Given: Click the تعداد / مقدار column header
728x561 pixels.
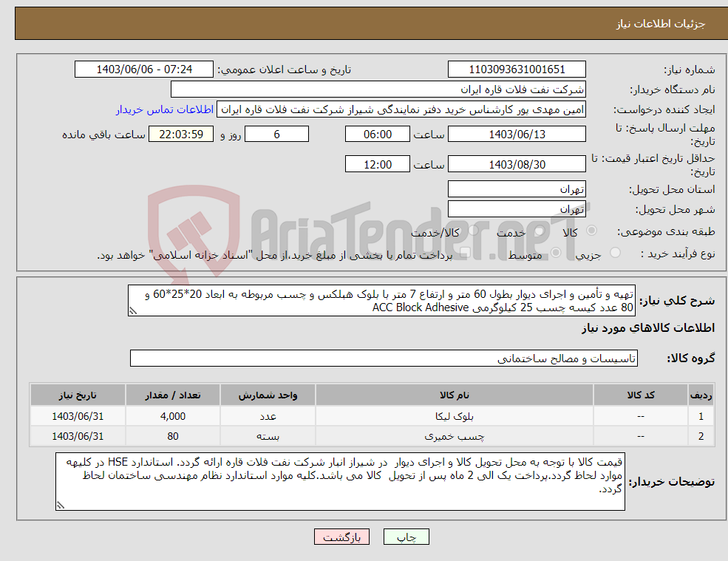Looking at the screenshot, I should [173, 395].
